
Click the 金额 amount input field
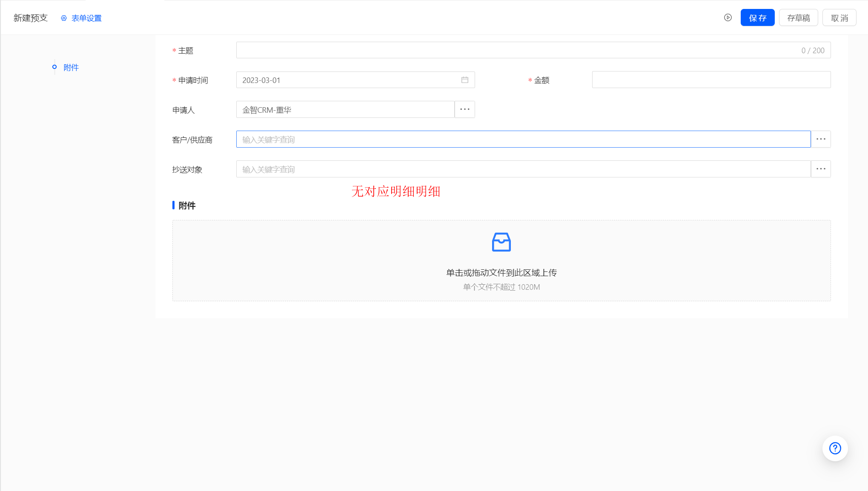[x=711, y=80]
